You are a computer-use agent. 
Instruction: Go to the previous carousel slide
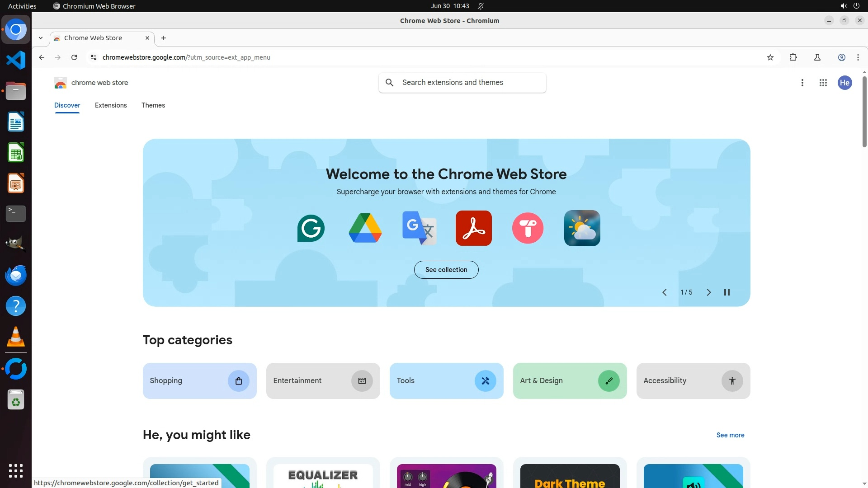pos(664,292)
